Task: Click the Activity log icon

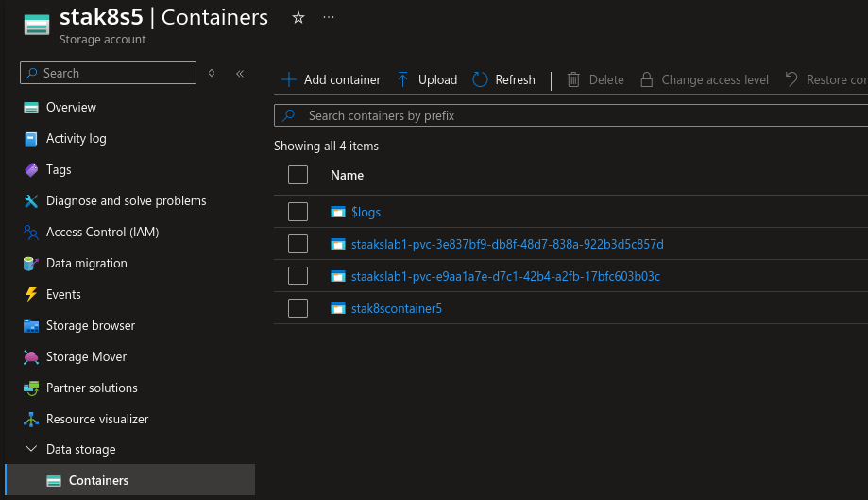Action: click(31, 139)
